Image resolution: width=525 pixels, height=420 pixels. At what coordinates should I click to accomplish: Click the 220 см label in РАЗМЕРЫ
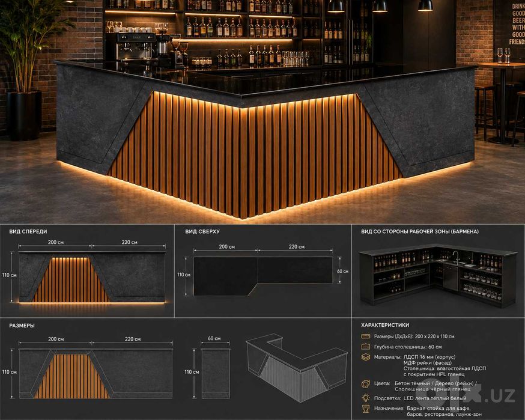click(x=133, y=339)
